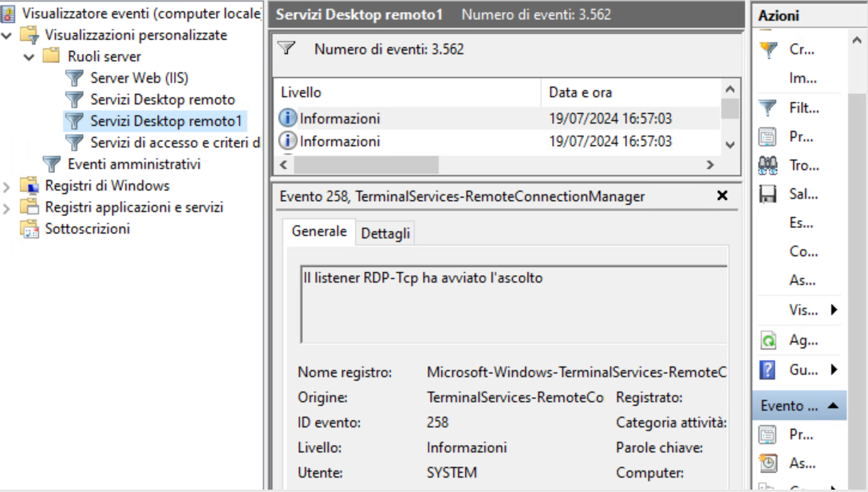
Task: Collapse the Evento actions section arrow
Action: [833, 406]
